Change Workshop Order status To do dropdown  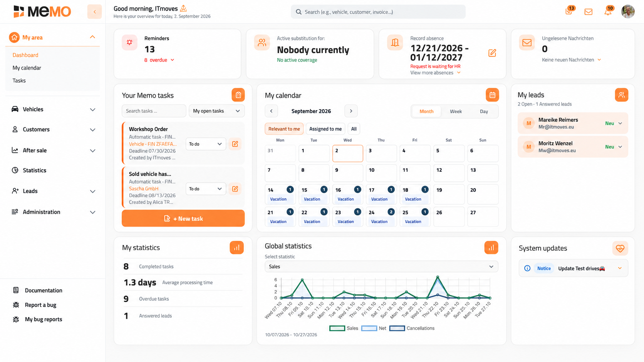click(206, 144)
